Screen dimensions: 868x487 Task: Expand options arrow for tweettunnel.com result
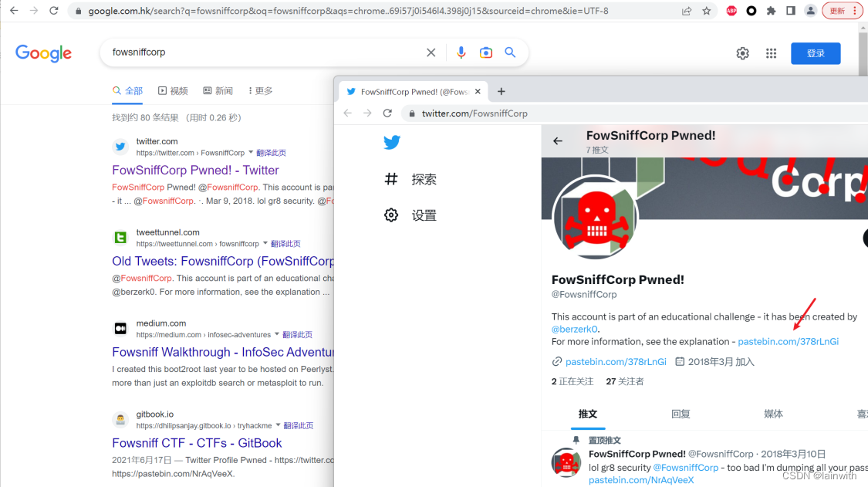(x=265, y=243)
